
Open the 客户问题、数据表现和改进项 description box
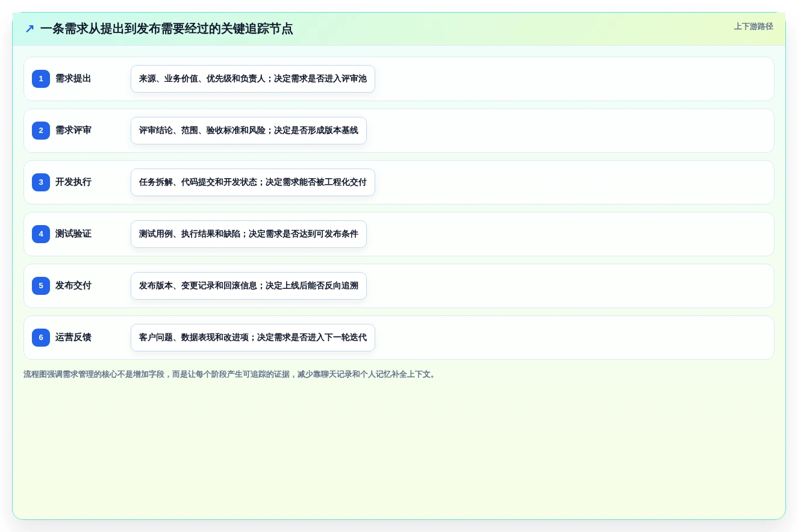pos(253,338)
